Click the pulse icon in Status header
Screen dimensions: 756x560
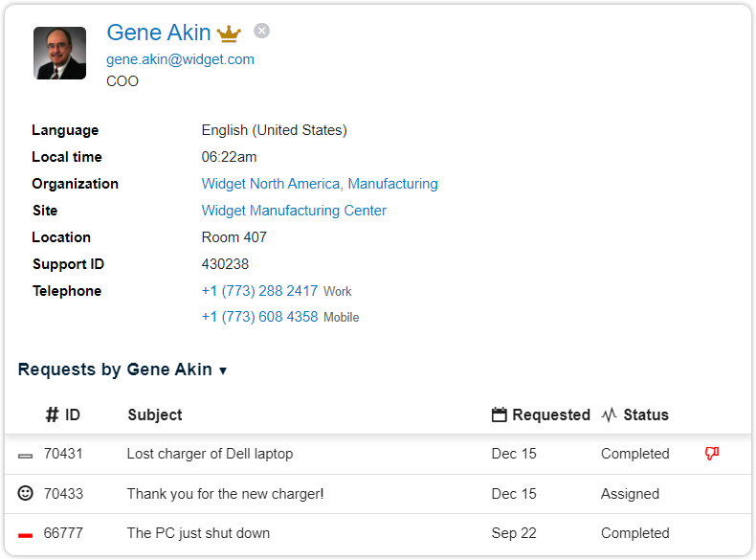610,414
